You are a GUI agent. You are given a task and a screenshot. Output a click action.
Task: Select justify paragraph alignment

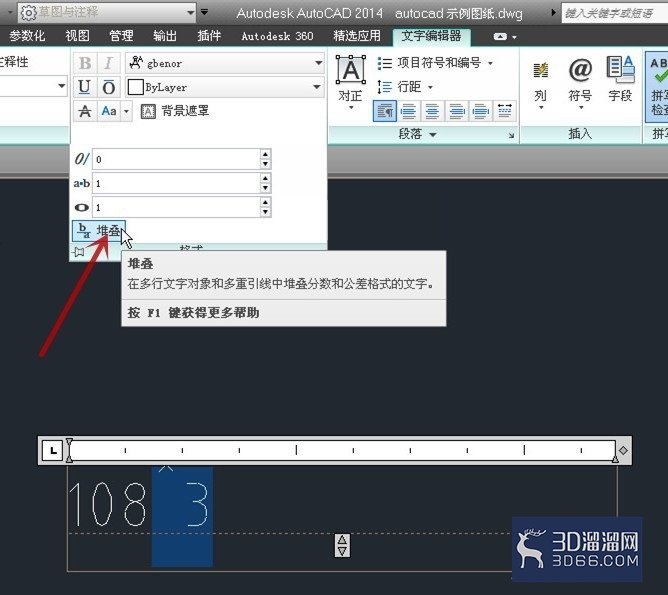(x=481, y=112)
